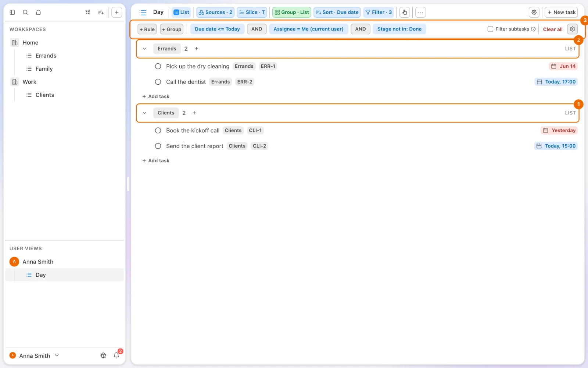Select the Day view in sidebar
The width and height of the screenshot is (588, 368).
64,275
